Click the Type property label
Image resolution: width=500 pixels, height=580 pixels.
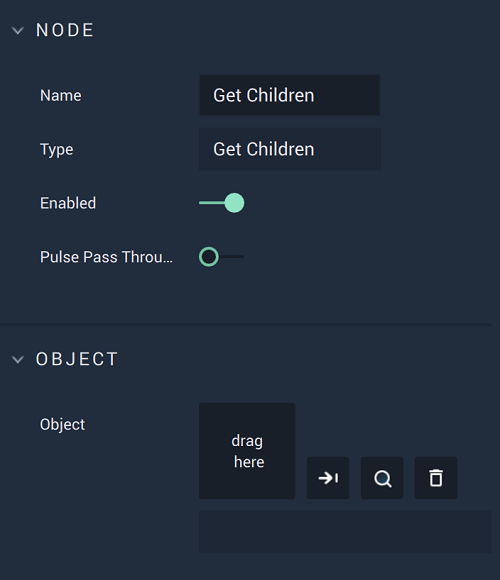pyautogui.click(x=57, y=149)
